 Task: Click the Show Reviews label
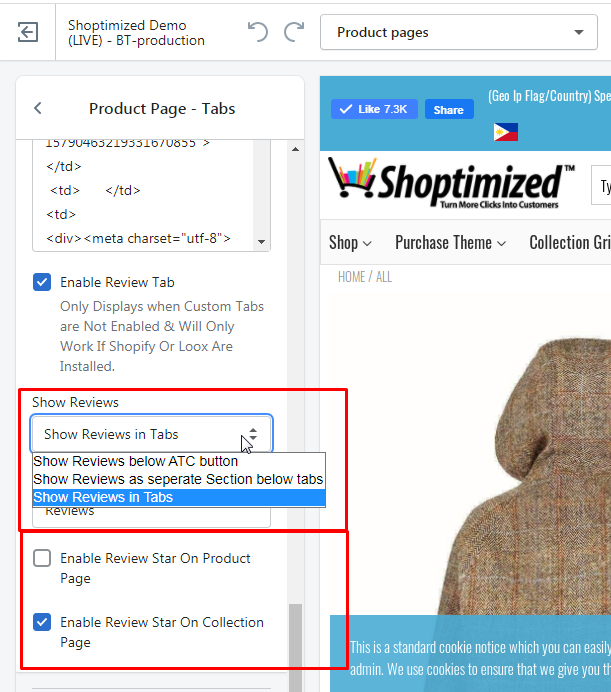click(x=75, y=402)
